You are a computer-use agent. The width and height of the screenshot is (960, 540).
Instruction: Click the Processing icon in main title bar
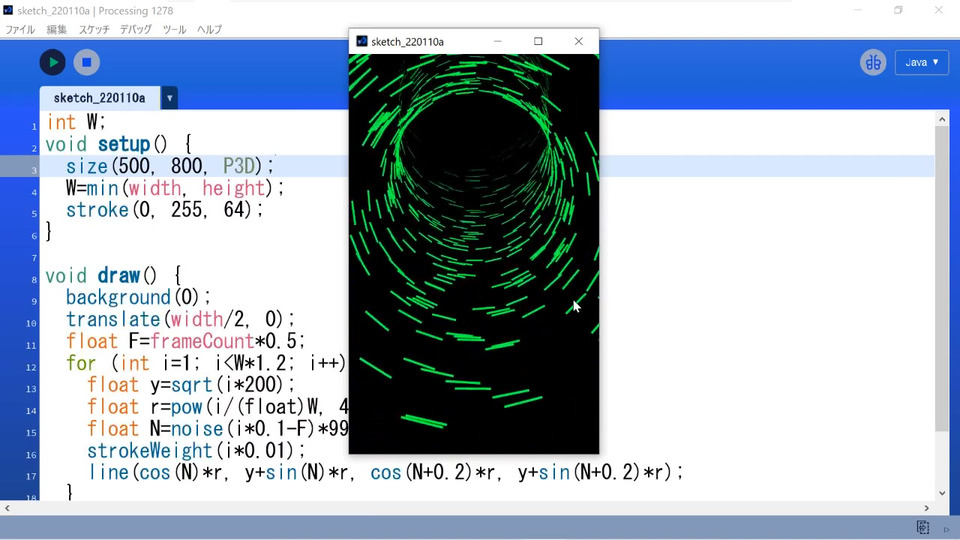8,10
